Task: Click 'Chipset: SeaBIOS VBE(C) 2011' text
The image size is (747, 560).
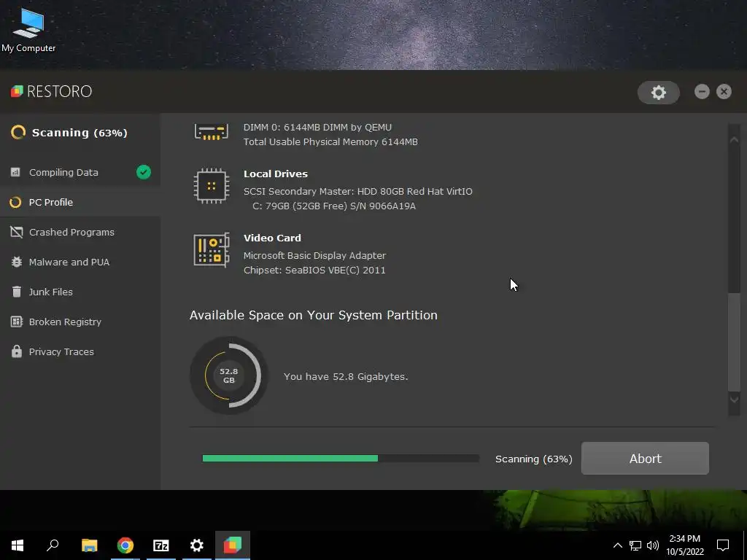Action: [x=314, y=270]
